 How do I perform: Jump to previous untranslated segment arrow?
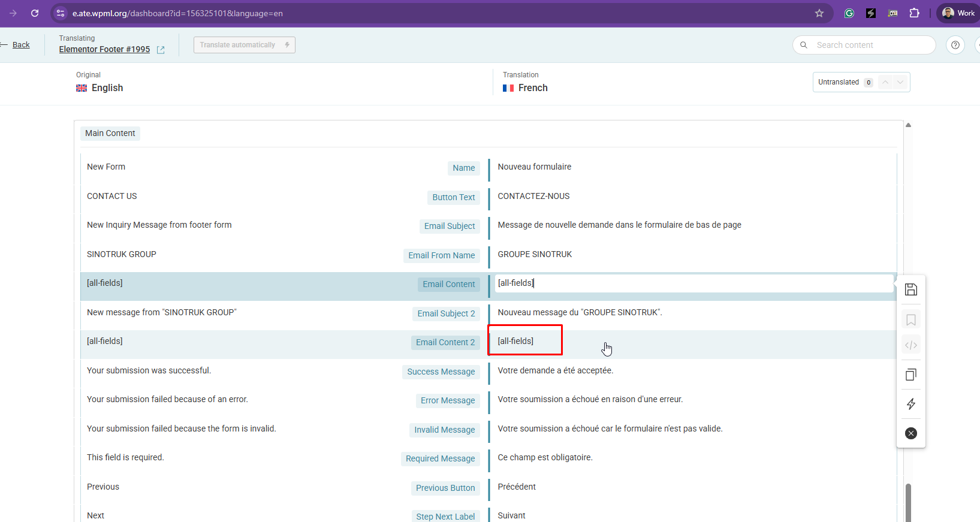pyautogui.click(x=885, y=82)
